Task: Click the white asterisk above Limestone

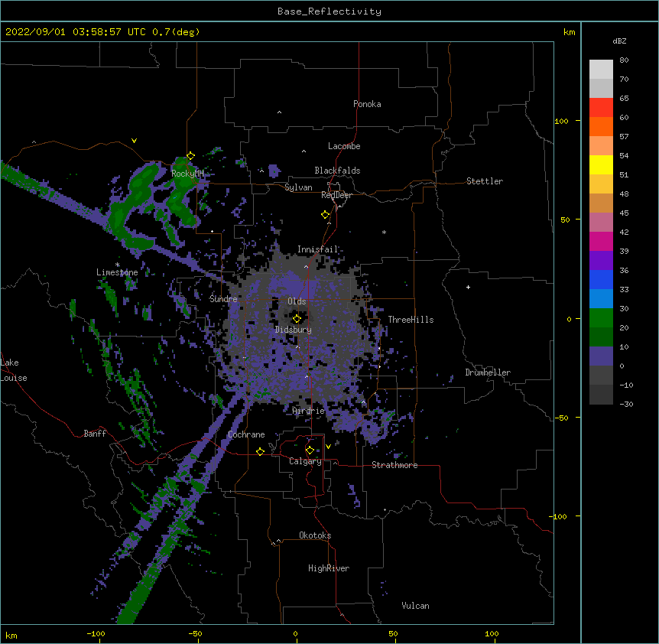Action: [x=118, y=265]
